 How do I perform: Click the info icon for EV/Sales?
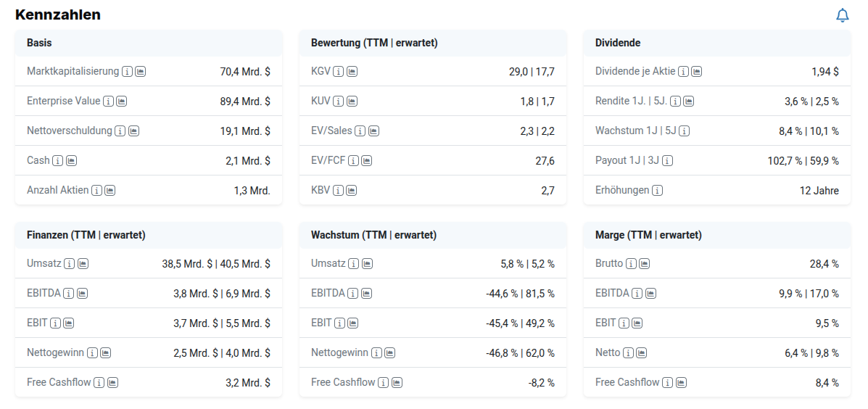(360, 131)
